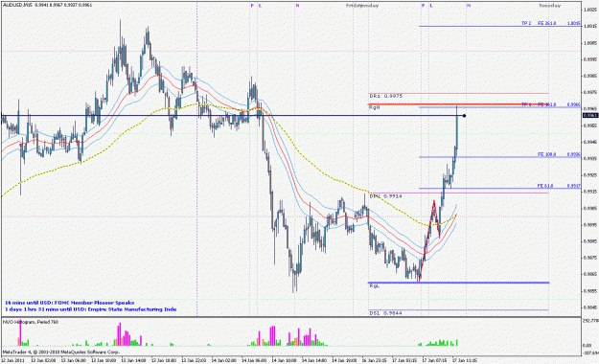Click the DPV 0.9914 pivot label
The image size is (599, 364).
[386, 196]
